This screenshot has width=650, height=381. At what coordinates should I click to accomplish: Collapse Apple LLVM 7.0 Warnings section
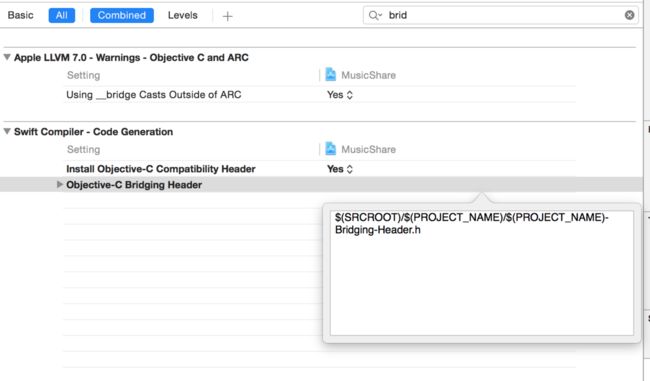[x=7, y=57]
